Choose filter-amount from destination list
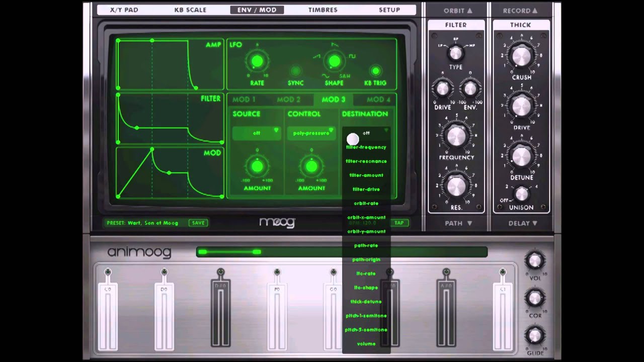This screenshot has height=362, width=644. point(366,175)
